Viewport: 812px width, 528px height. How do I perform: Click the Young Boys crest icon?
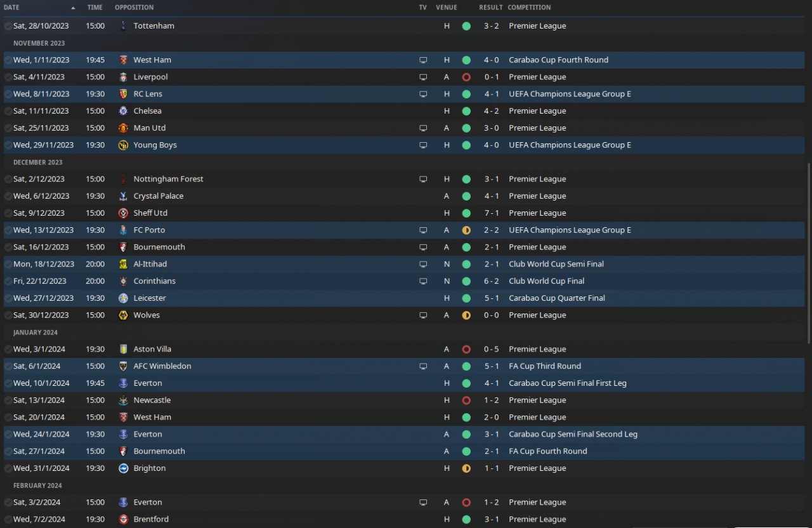pyautogui.click(x=123, y=145)
